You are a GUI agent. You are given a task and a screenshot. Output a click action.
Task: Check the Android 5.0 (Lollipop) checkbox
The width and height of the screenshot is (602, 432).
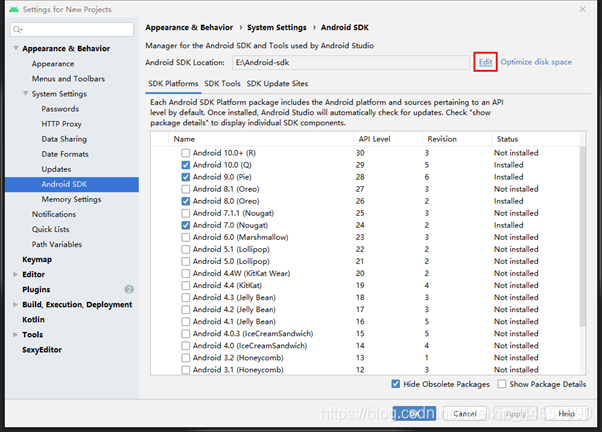tap(185, 262)
